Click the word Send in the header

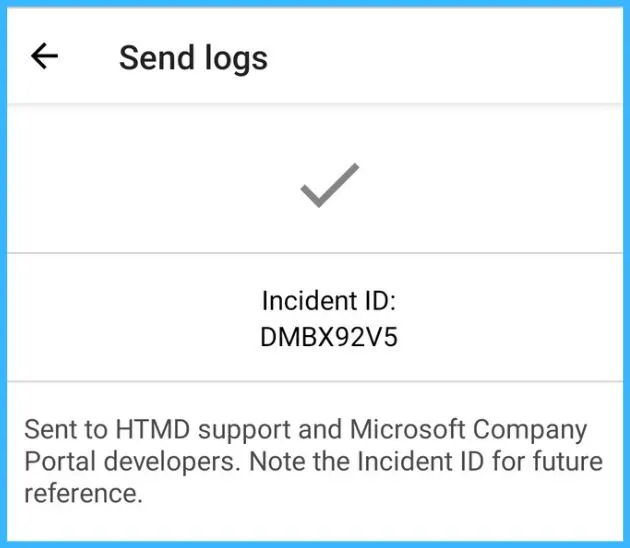[157, 57]
